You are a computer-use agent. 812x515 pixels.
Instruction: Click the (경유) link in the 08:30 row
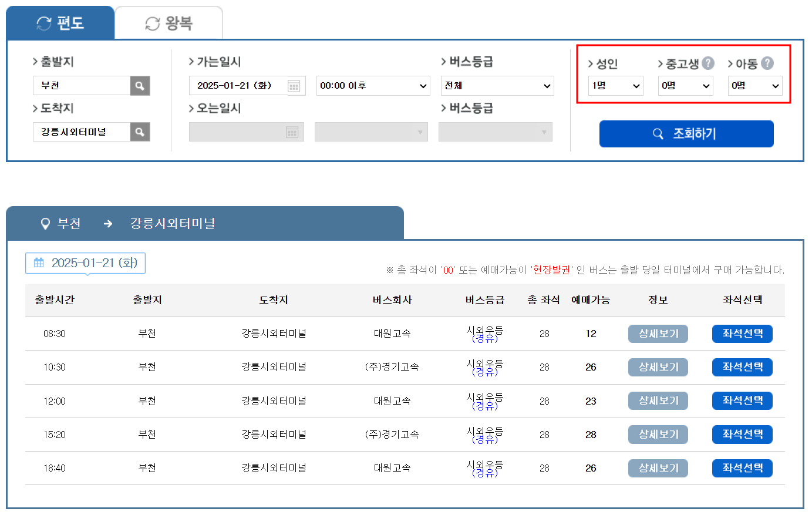[485, 338]
